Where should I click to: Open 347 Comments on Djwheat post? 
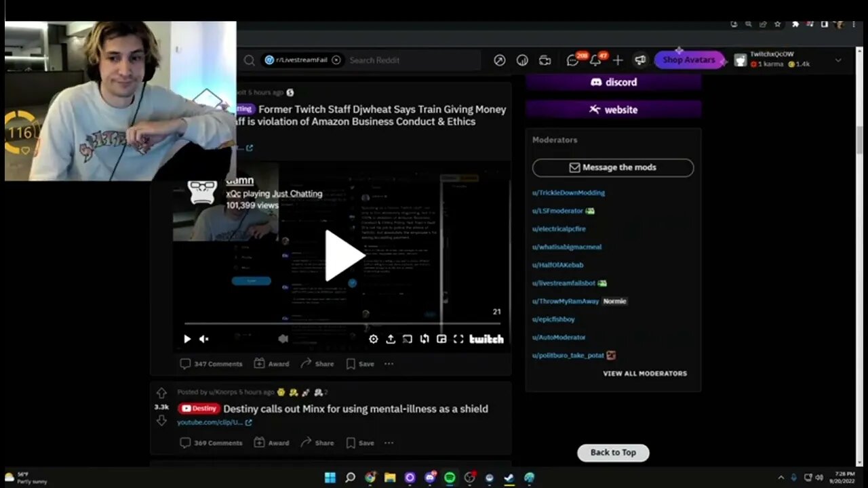pyautogui.click(x=211, y=364)
